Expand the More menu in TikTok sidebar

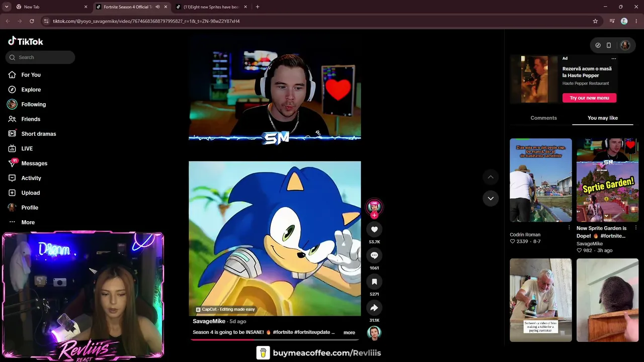click(x=22, y=222)
